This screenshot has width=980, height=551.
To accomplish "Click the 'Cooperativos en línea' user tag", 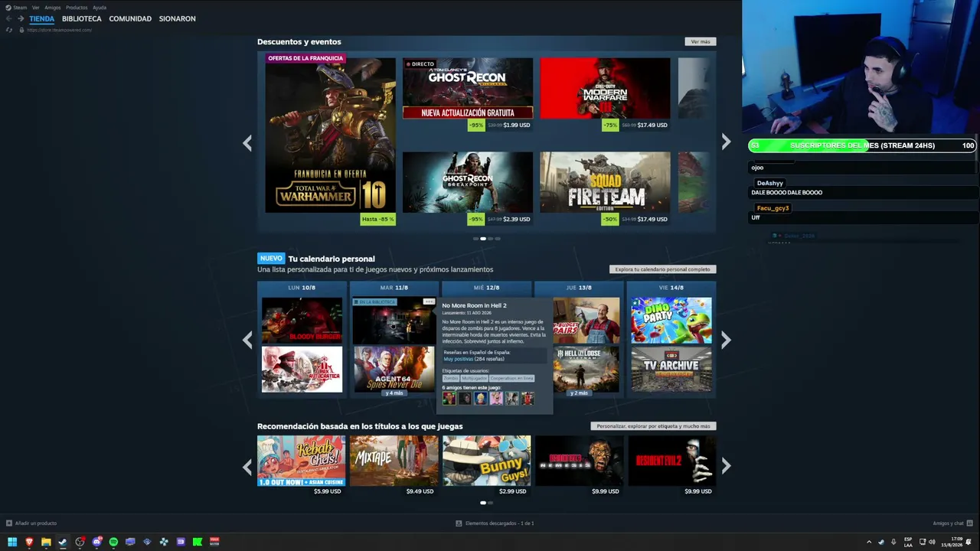I will coord(511,378).
